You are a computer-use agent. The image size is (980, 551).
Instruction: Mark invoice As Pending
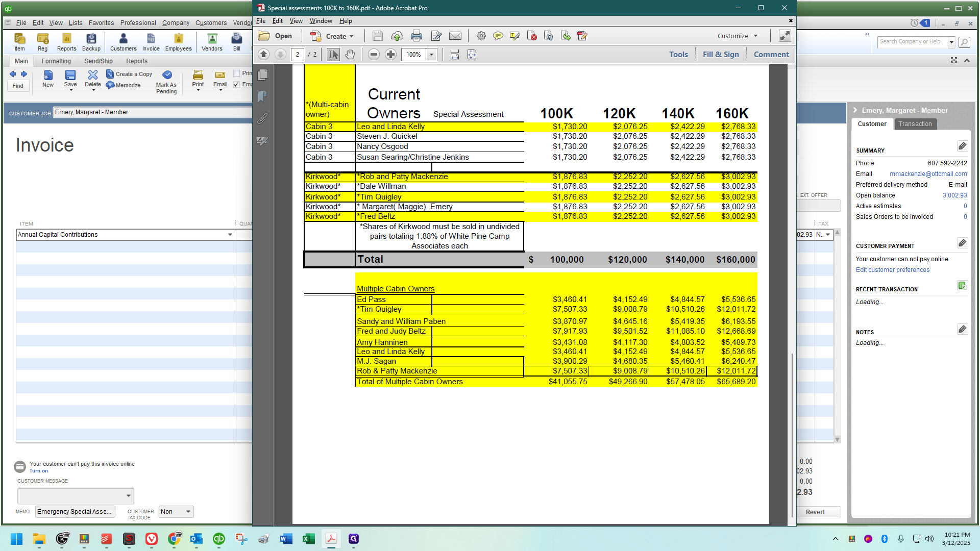tap(166, 82)
